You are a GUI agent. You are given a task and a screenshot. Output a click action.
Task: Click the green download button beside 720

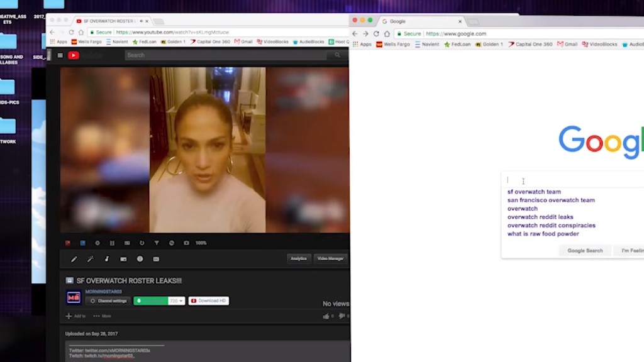(151, 301)
